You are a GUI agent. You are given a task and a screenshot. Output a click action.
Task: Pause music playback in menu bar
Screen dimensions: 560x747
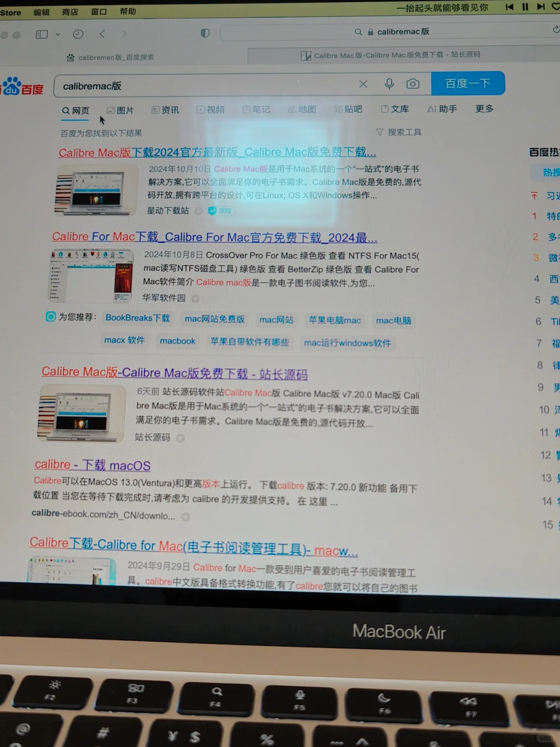[525, 7]
